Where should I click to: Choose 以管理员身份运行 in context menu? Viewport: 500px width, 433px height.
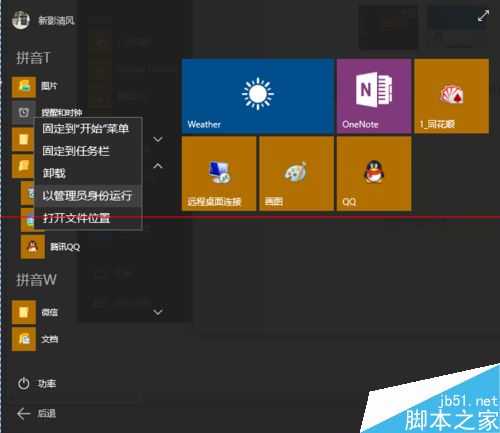88,196
